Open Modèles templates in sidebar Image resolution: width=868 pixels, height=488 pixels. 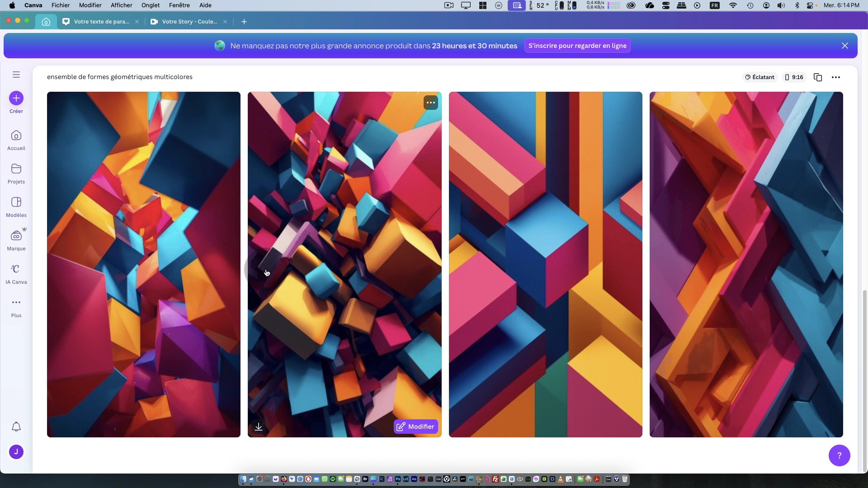(16, 202)
